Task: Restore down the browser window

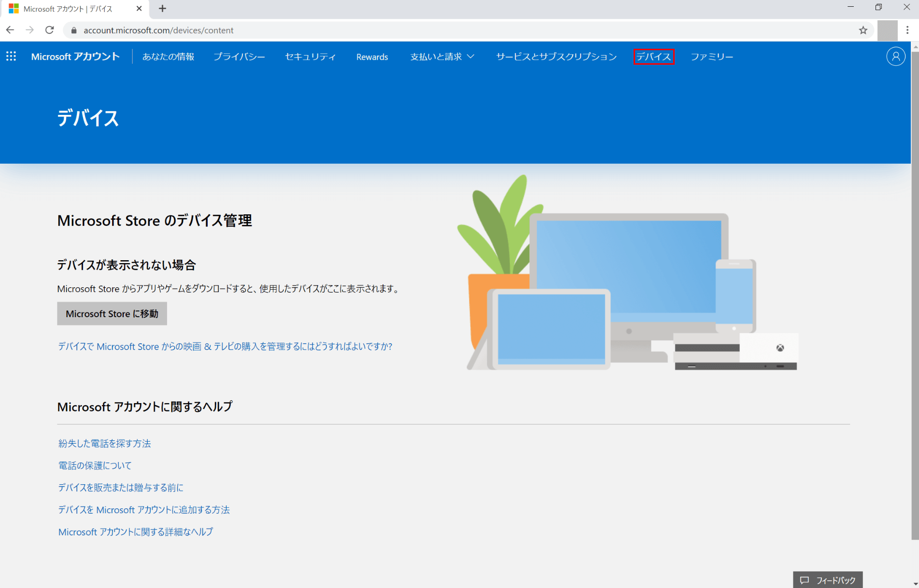Action: 878,7
